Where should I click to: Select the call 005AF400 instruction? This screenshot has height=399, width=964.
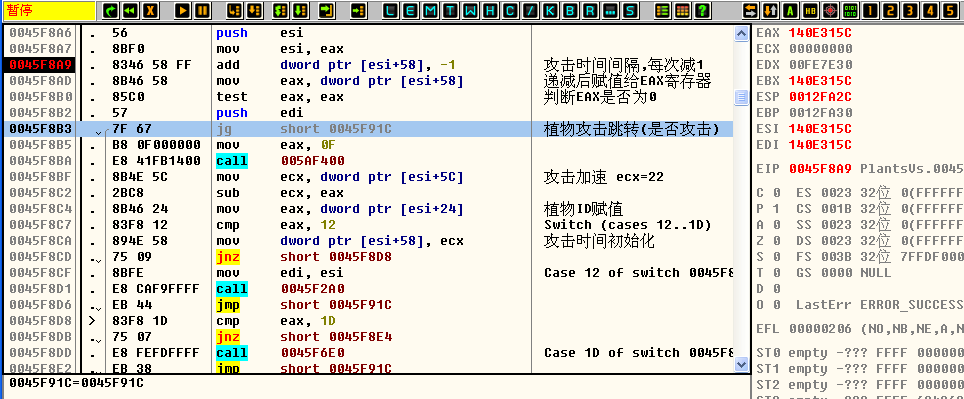[x=280, y=161]
